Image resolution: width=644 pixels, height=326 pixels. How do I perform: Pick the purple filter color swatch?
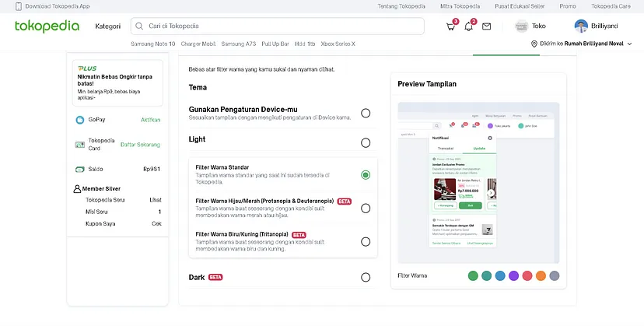tap(514, 276)
